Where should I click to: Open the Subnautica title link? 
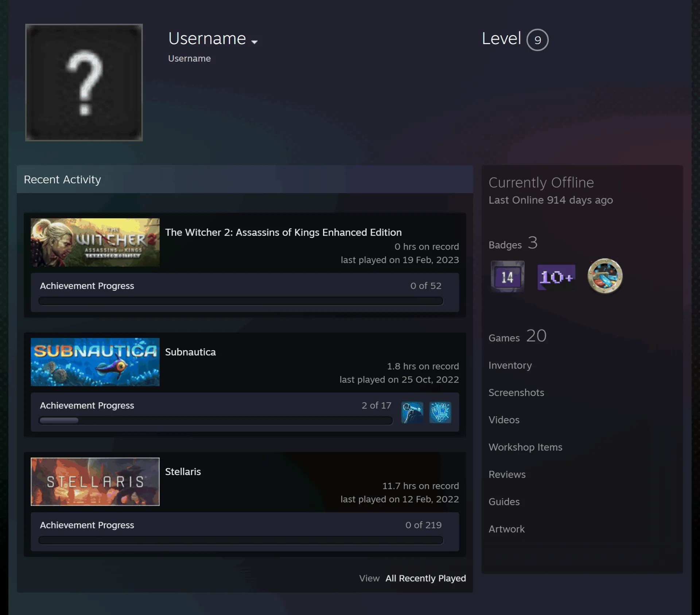(190, 352)
